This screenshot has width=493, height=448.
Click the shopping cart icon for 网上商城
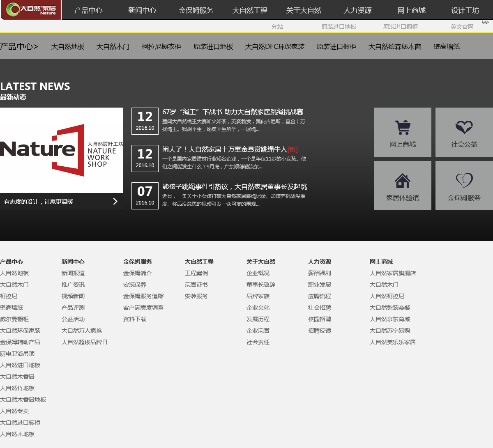403,127
